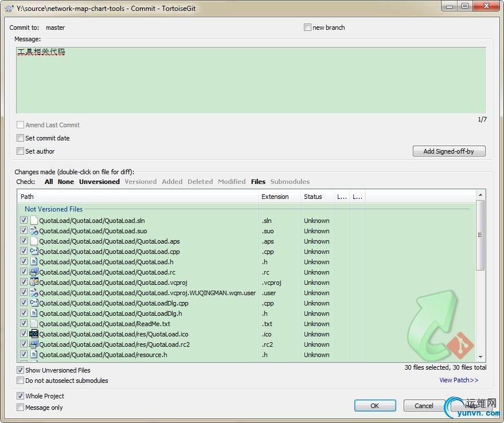
Task: Check All files link
Action: pos(49,182)
